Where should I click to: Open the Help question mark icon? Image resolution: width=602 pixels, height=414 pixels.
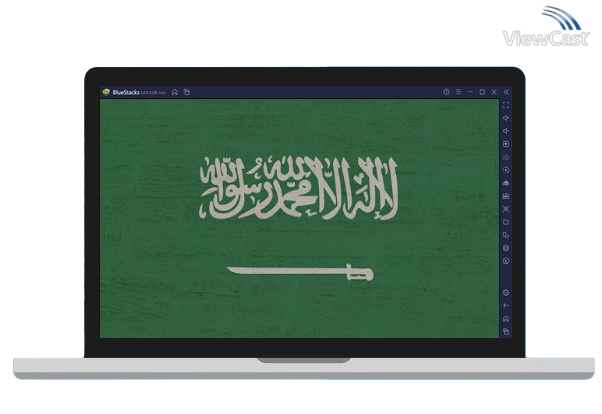pos(446,92)
